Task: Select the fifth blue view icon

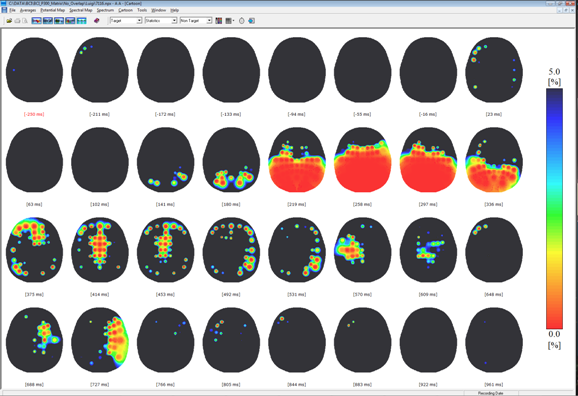Action: click(x=81, y=21)
